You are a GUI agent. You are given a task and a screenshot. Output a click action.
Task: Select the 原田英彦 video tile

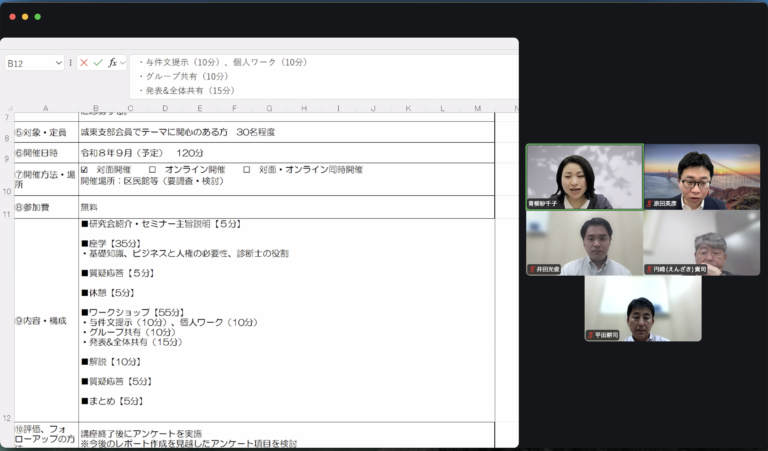[702, 177]
